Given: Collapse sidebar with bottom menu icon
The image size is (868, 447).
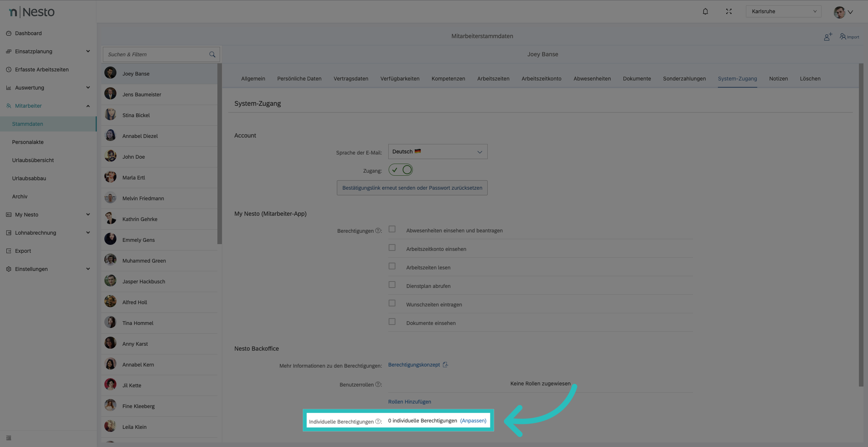Looking at the screenshot, I should [x=9, y=438].
